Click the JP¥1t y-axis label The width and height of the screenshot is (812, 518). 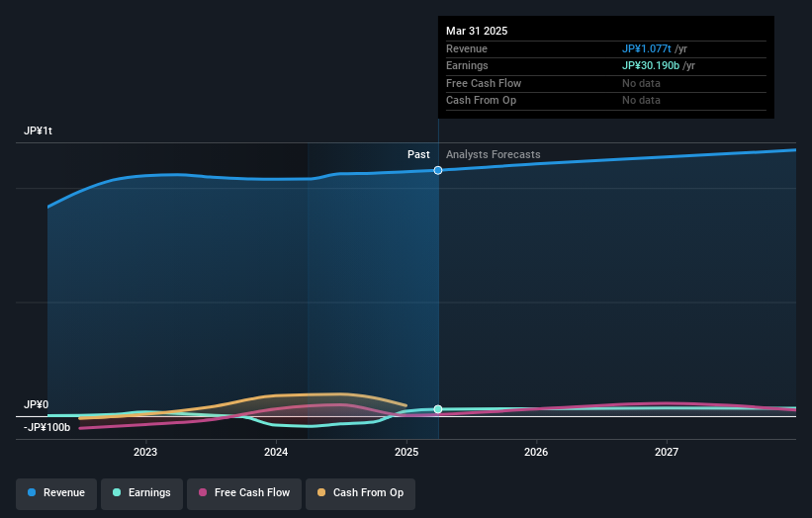pyautogui.click(x=38, y=130)
